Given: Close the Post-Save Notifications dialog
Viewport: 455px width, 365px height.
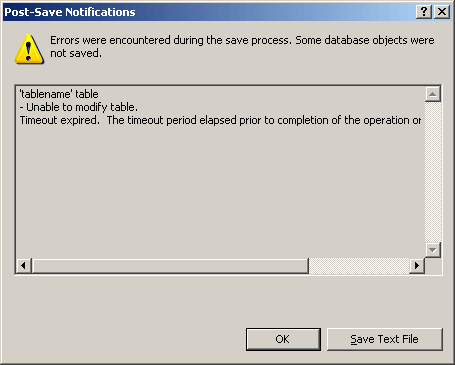Looking at the screenshot, I should tap(442, 12).
